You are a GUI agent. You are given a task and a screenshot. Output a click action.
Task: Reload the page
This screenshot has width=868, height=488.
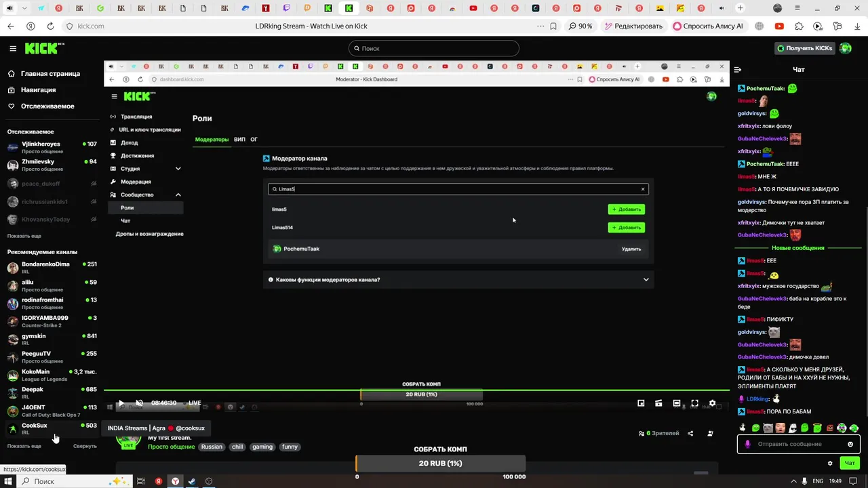(x=50, y=26)
